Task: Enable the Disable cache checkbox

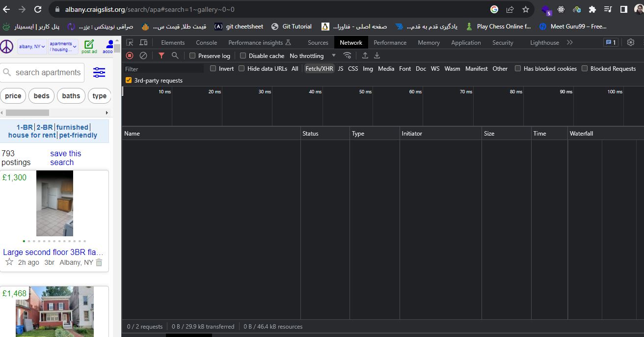Action: (243, 56)
